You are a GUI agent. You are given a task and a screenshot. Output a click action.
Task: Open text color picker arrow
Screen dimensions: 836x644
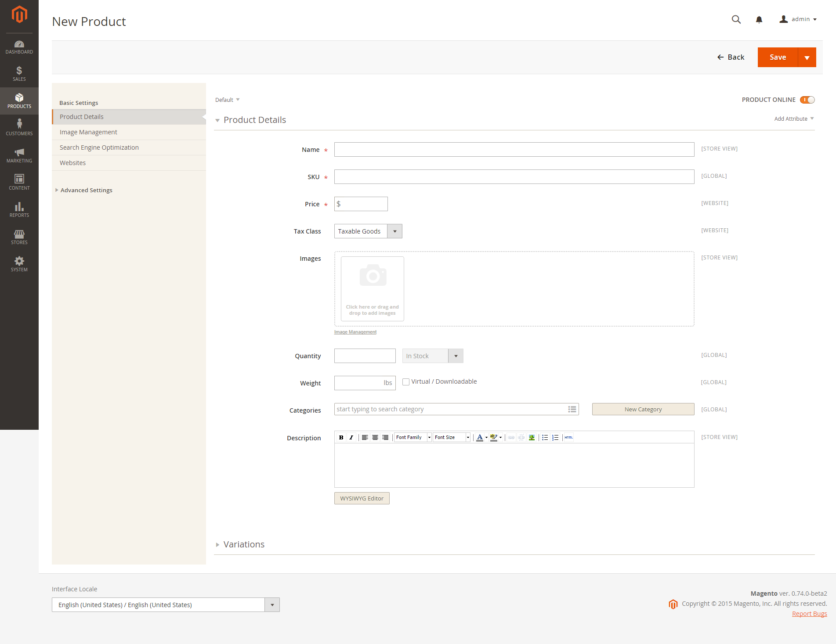pyautogui.click(x=486, y=437)
